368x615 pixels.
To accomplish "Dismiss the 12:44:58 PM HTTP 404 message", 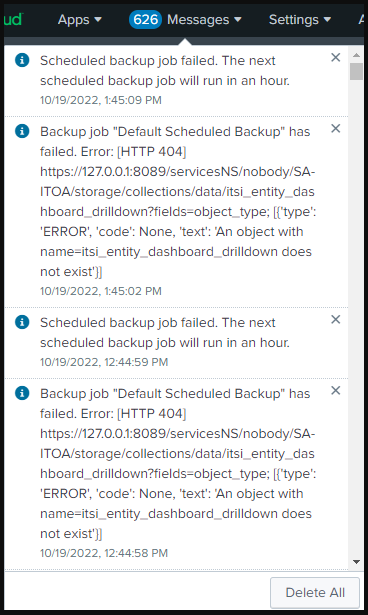I will click(x=335, y=391).
